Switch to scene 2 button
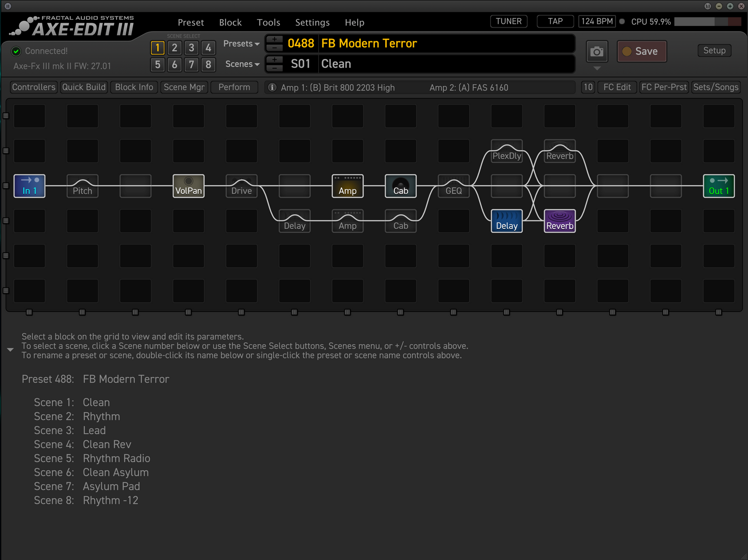 tap(174, 48)
